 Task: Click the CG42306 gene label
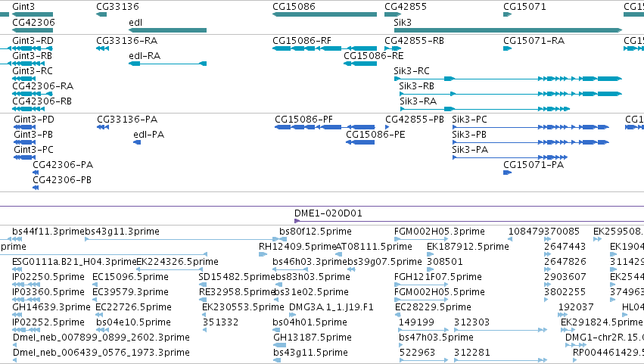point(33,22)
